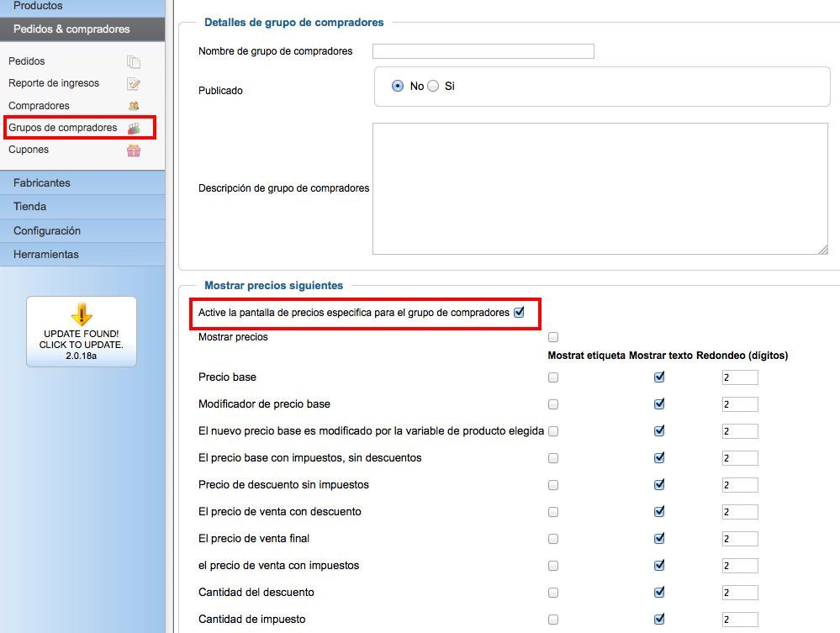Click Redondeo for precio de venta con descuento
840x633 pixels.
(740, 512)
